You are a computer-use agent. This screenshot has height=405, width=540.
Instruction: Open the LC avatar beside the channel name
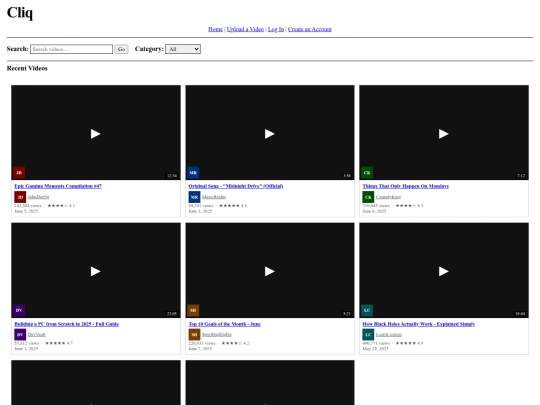pos(368,334)
